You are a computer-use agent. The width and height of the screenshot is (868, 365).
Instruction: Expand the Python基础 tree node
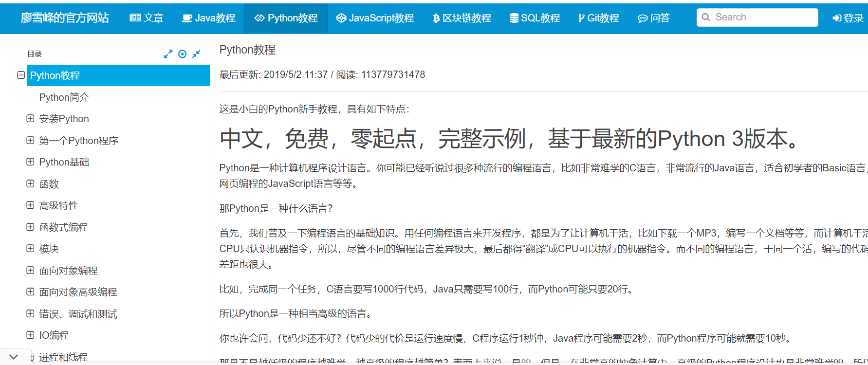pos(30,162)
